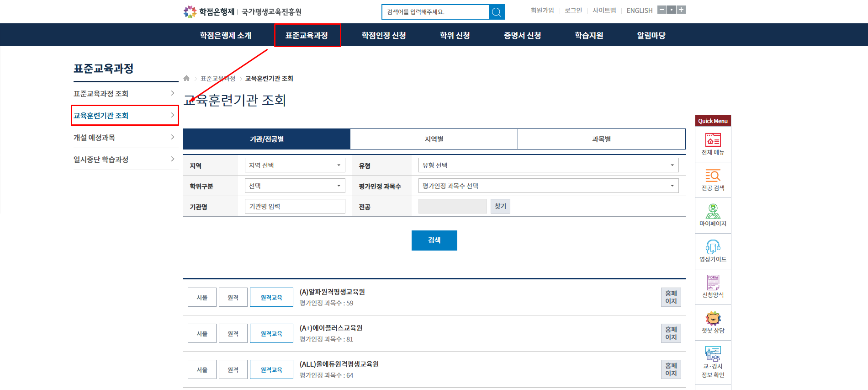Click 평가인정 과목수 : 81 text

pos(326,339)
